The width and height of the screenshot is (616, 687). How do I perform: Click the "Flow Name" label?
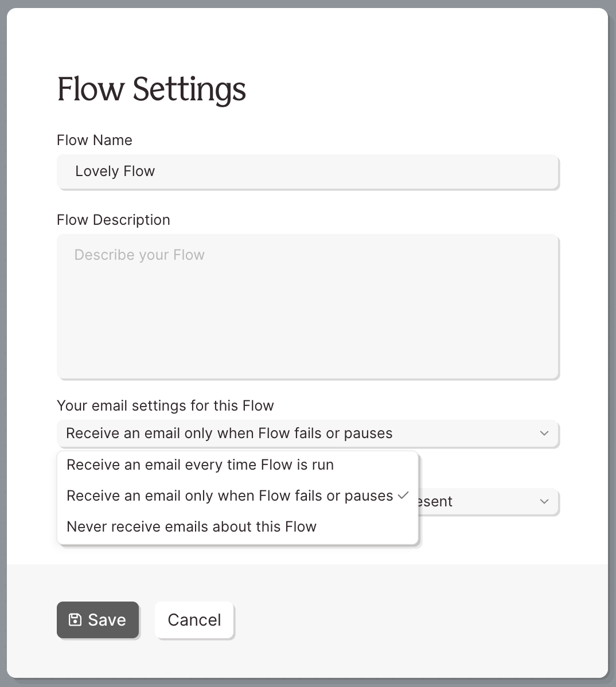95,140
